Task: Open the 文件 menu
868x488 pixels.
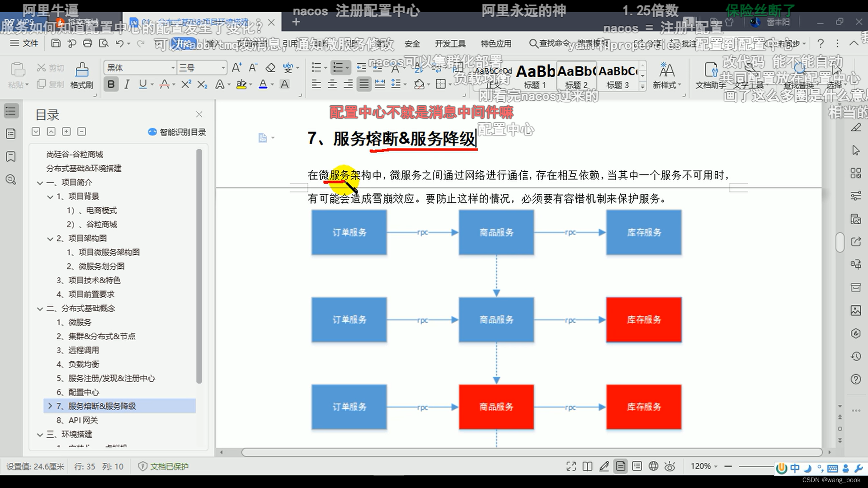Action: [24, 43]
